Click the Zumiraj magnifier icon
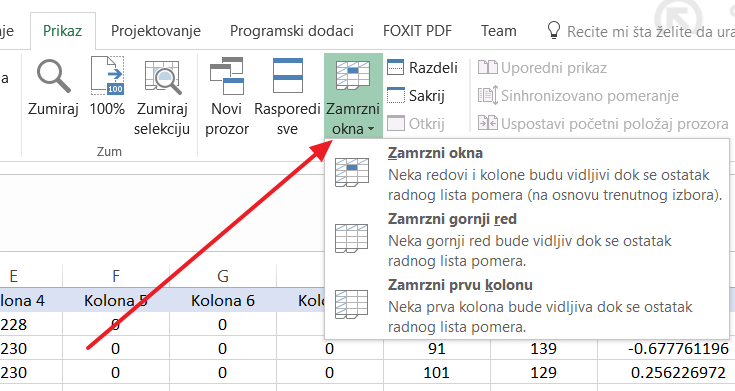Viewport: 735px width, 391px height. 53,75
